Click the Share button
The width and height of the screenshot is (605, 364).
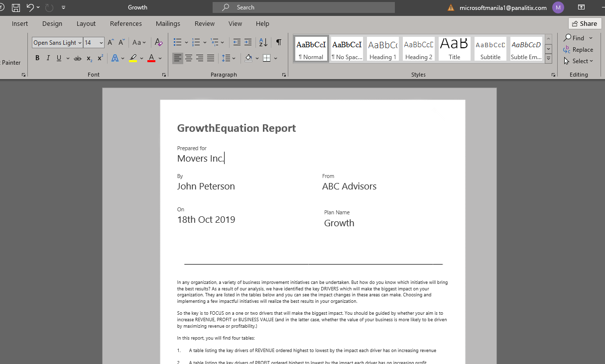585,23
